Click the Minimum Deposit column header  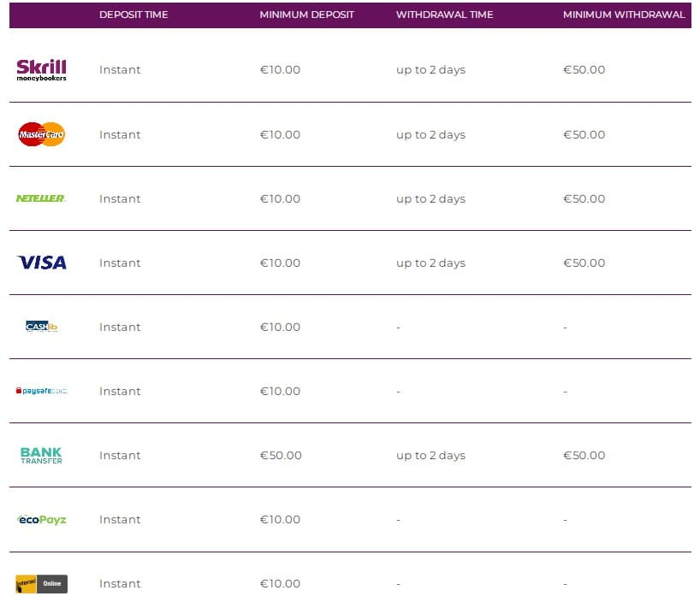pyautogui.click(x=306, y=15)
